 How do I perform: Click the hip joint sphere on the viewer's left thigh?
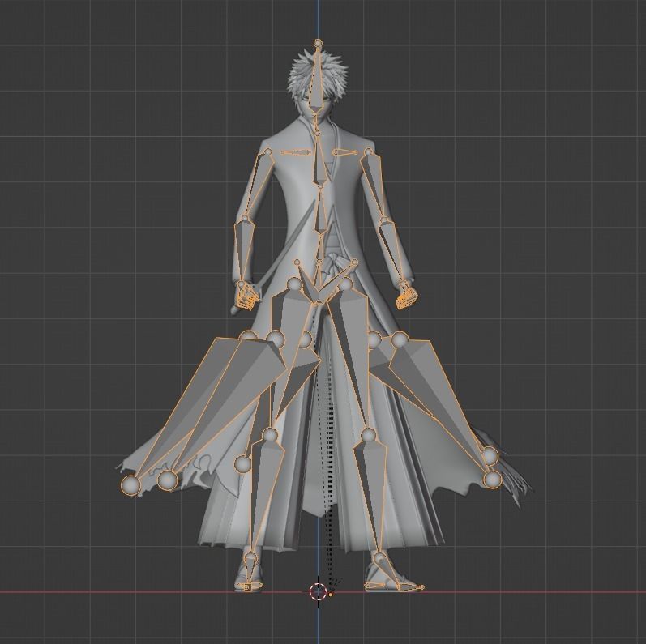click(x=293, y=284)
